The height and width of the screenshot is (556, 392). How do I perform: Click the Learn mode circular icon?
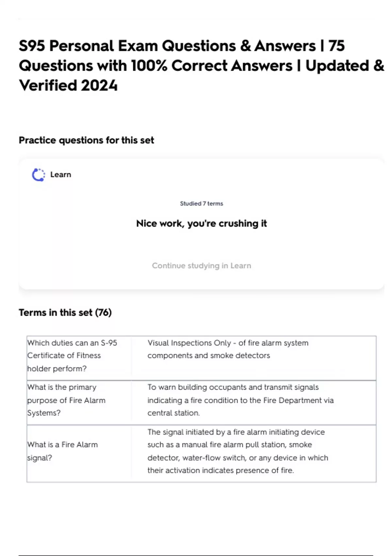tap(39, 175)
